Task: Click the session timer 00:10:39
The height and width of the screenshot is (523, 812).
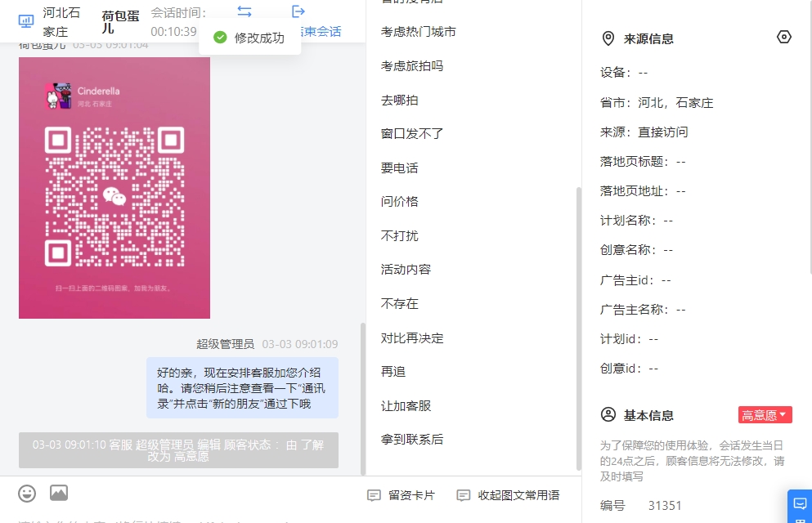Action: pyautogui.click(x=173, y=32)
